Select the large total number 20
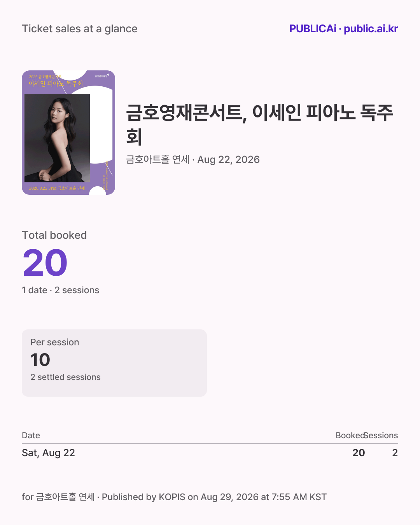The height and width of the screenshot is (525, 420). point(45,263)
